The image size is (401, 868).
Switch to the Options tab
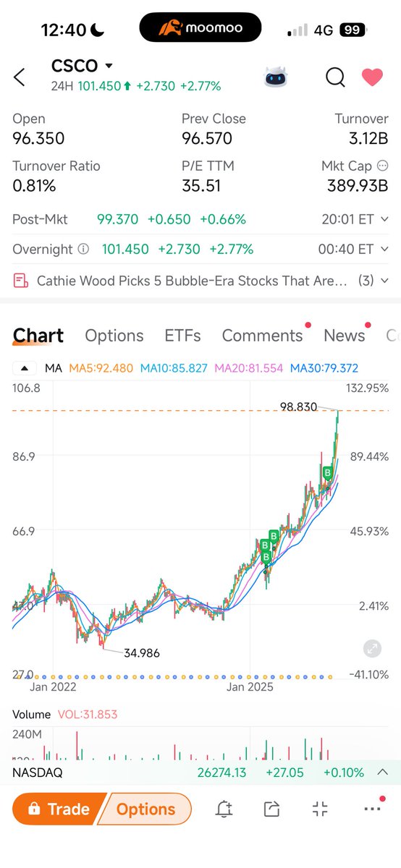tap(114, 336)
